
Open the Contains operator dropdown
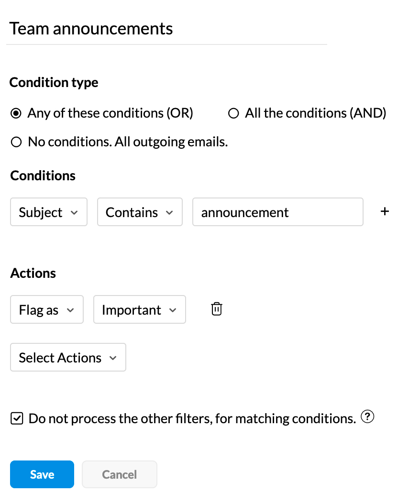(x=140, y=212)
